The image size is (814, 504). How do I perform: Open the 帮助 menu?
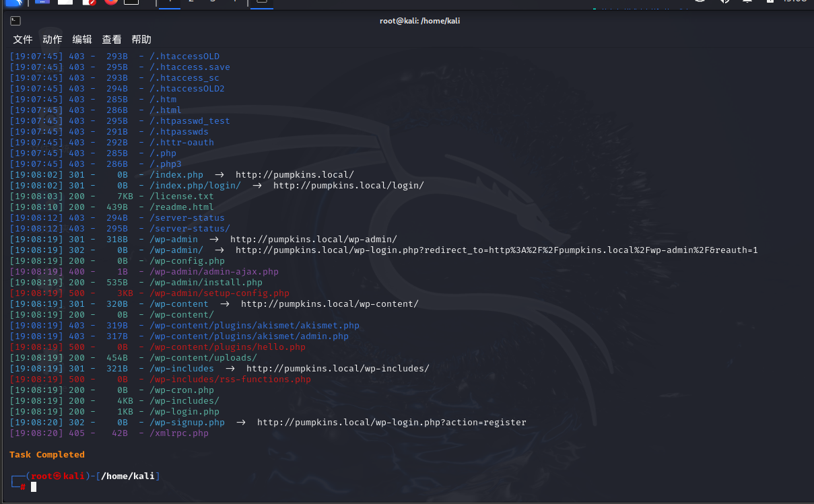click(x=141, y=40)
